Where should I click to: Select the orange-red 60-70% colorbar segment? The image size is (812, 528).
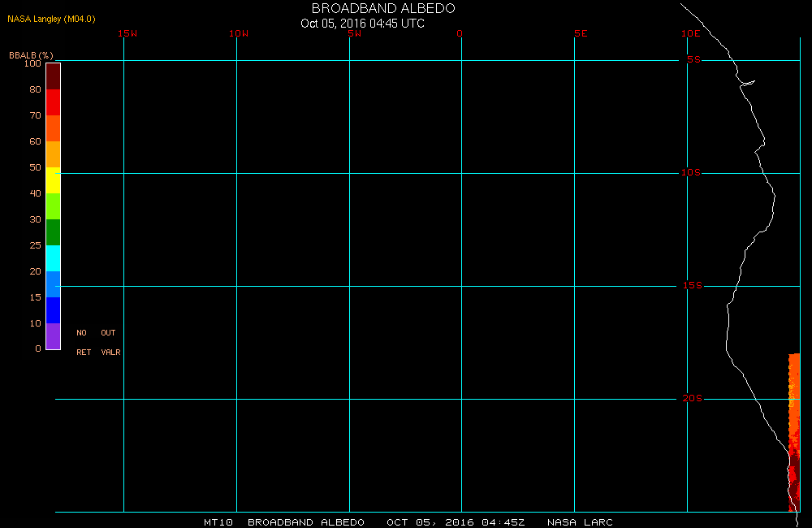point(54,128)
